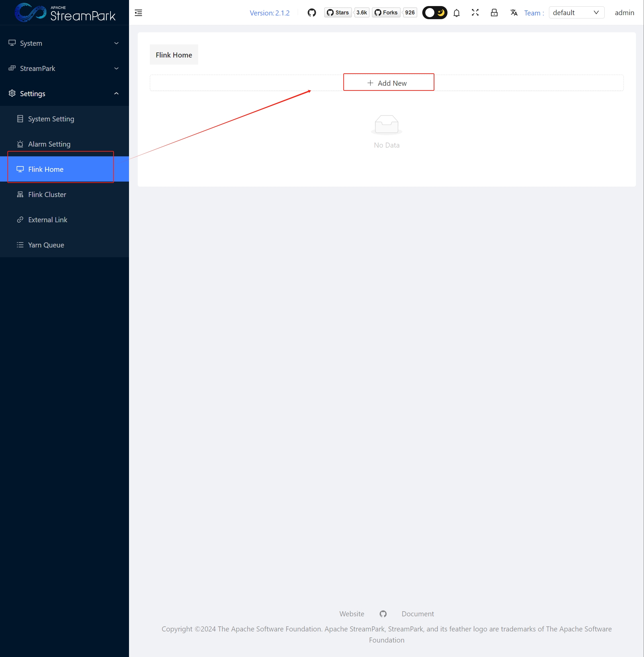Click the footer GitHub icon
The image size is (644, 657).
(383, 614)
